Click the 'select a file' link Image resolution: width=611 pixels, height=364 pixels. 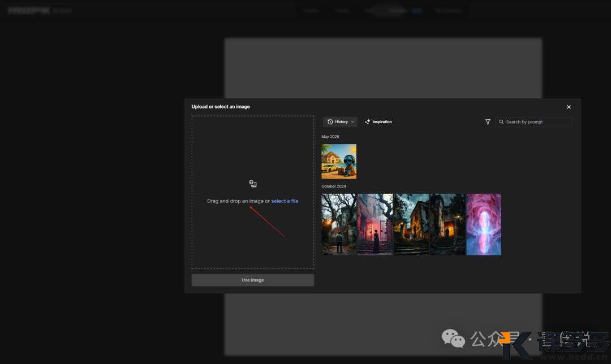285,201
